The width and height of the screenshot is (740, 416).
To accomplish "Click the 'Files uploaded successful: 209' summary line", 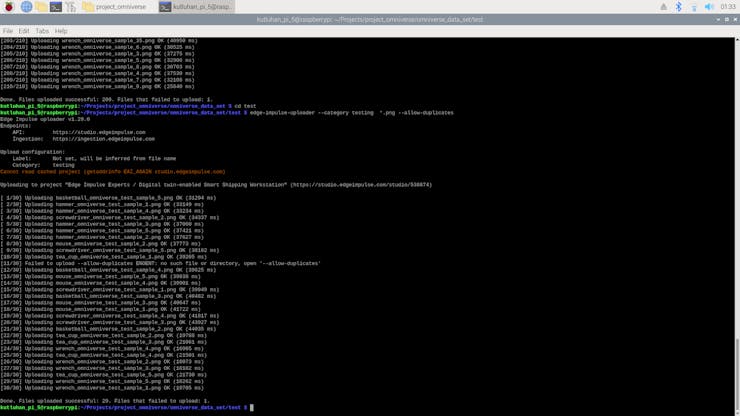I will [x=107, y=100].
